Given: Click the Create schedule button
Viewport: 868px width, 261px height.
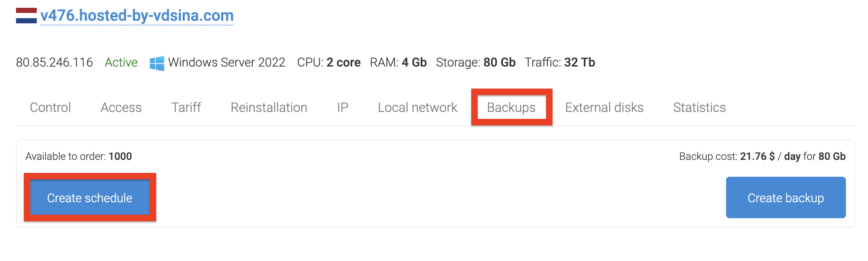Looking at the screenshot, I should tap(90, 197).
